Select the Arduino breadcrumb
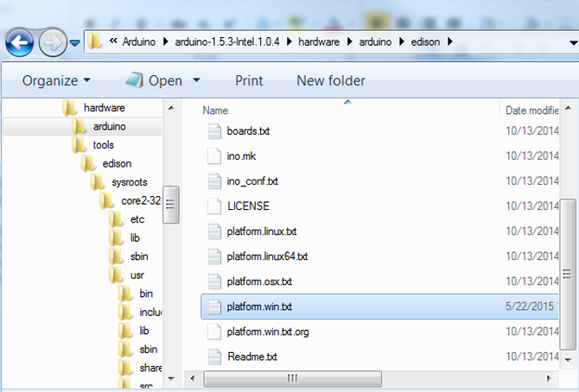579x392 pixels. tap(139, 41)
